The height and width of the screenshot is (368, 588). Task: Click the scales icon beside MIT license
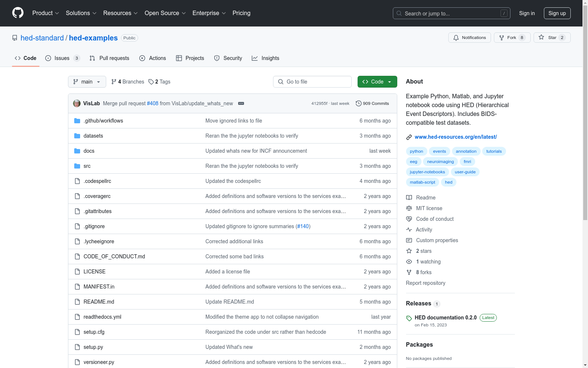[409, 208]
